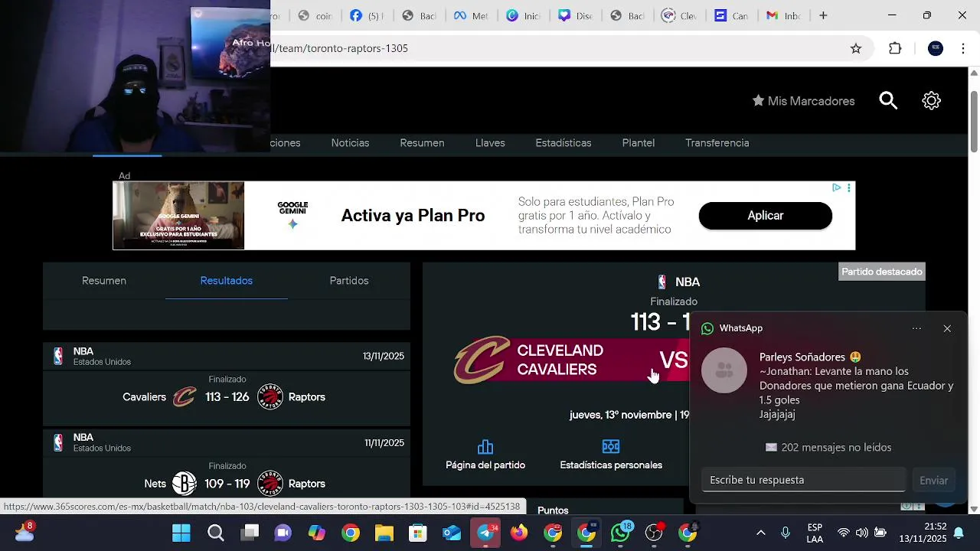Click the NBA logo in the featured match
The height and width of the screenshot is (551, 980).
coord(662,282)
